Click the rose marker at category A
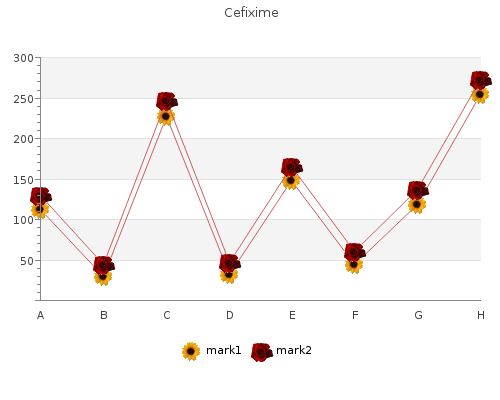 (41, 196)
